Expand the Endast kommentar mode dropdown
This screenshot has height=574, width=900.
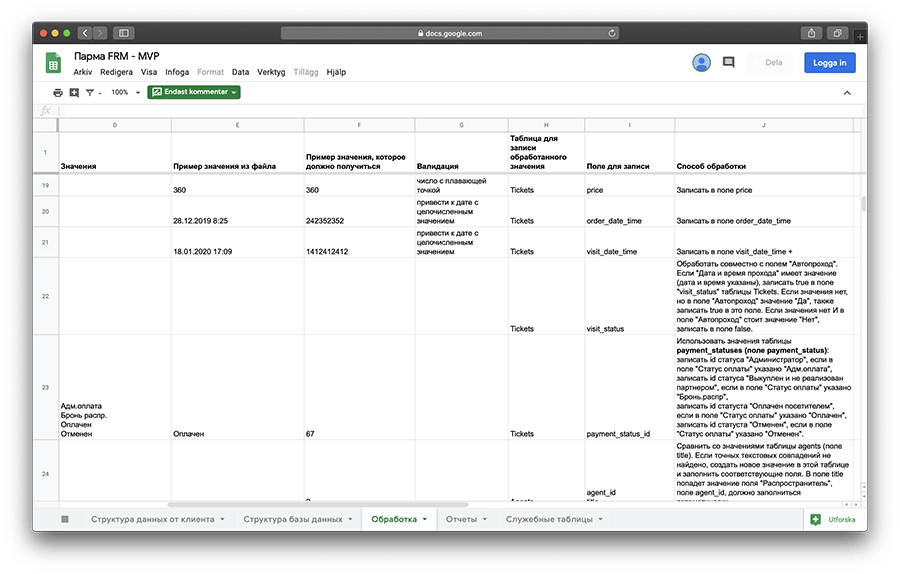click(194, 92)
